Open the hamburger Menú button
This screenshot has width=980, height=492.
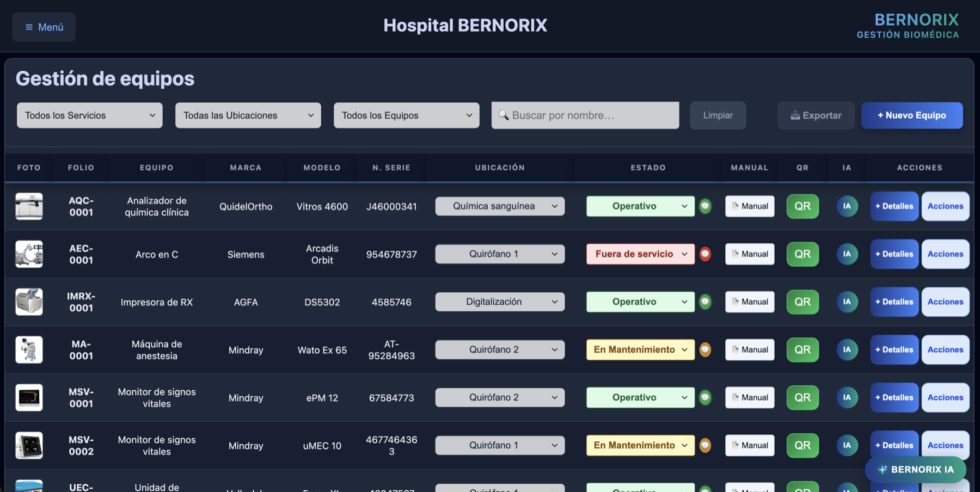tap(44, 27)
